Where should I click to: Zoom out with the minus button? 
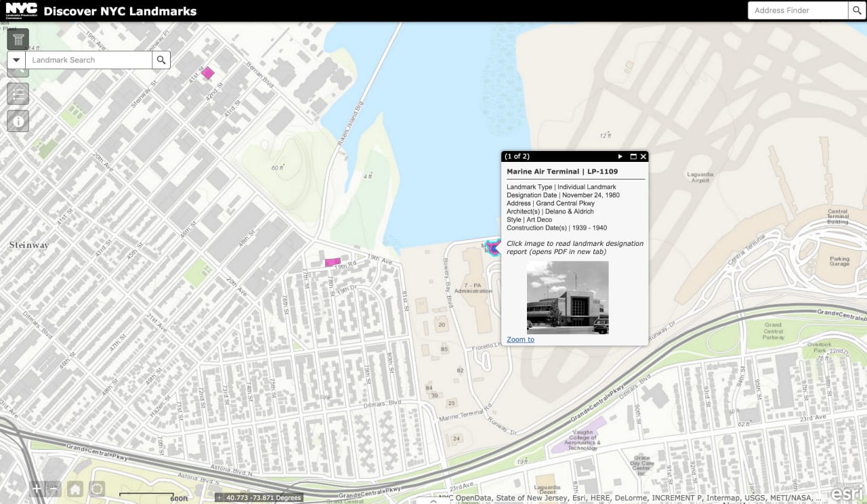point(53,489)
